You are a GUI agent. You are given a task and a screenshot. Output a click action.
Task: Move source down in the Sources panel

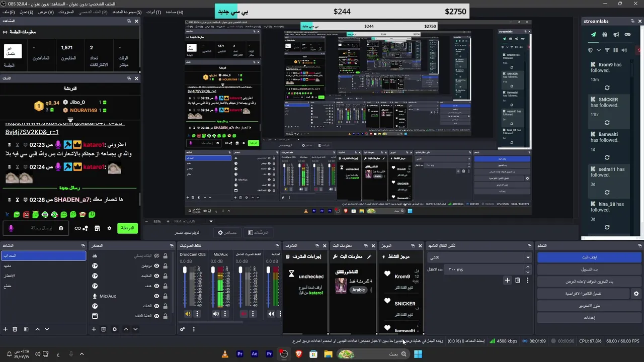[135, 329]
